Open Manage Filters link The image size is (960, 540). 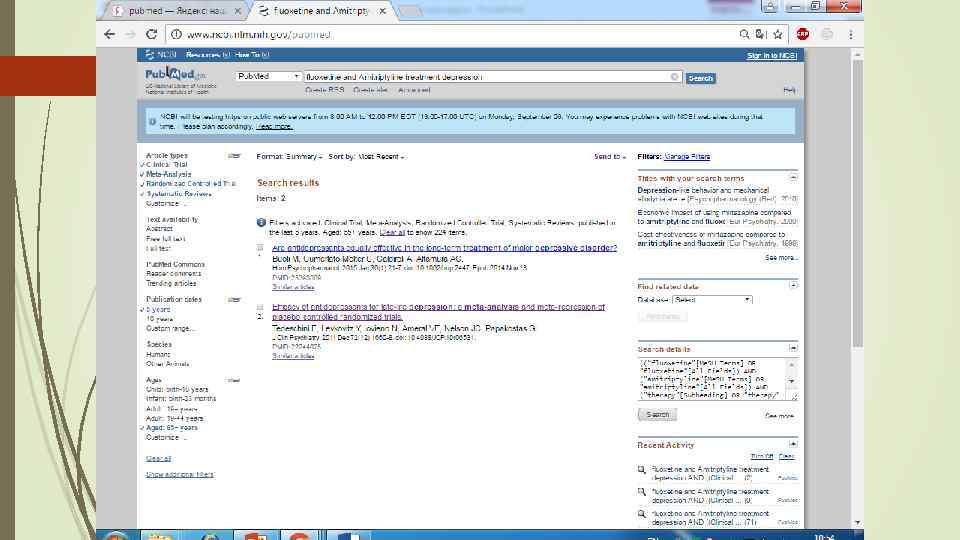point(687,157)
